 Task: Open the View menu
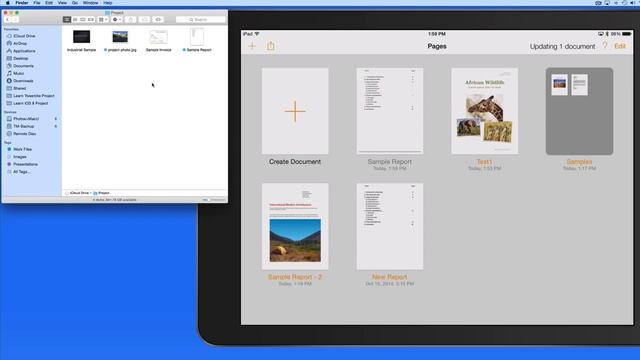coord(62,3)
